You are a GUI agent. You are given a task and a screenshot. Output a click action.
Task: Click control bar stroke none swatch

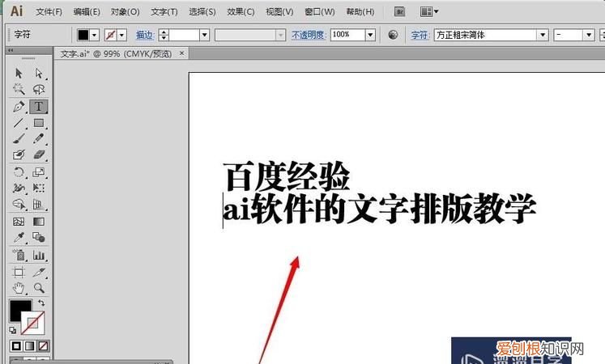coord(111,35)
